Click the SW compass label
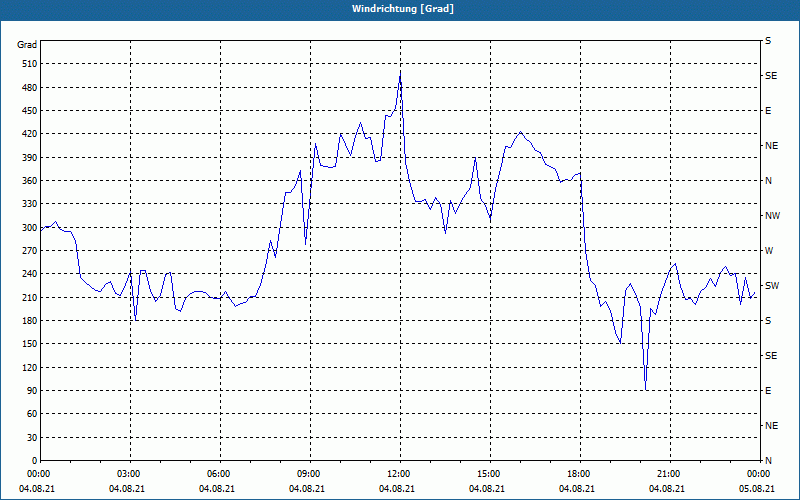800x500 pixels. point(772,286)
